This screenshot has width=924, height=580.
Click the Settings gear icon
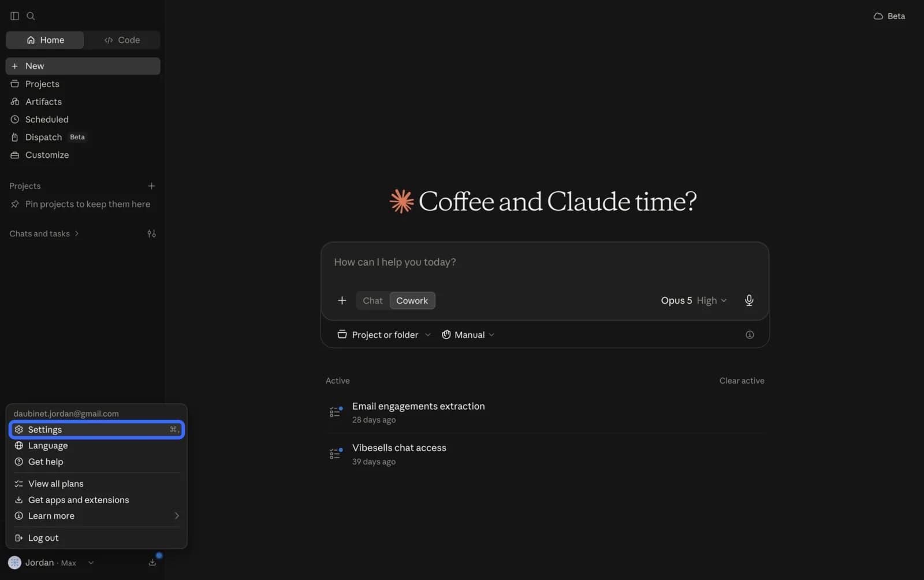click(19, 430)
